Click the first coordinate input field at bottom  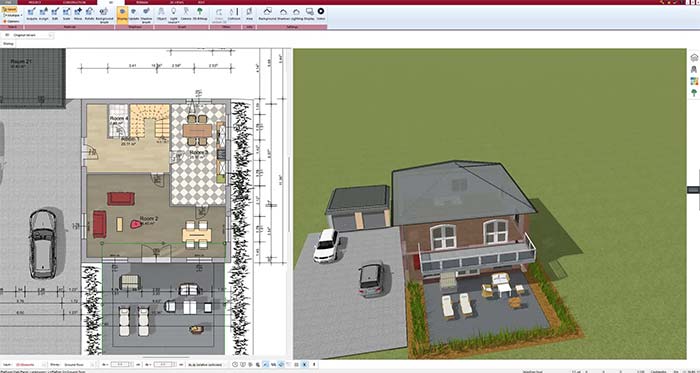coord(120,365)
